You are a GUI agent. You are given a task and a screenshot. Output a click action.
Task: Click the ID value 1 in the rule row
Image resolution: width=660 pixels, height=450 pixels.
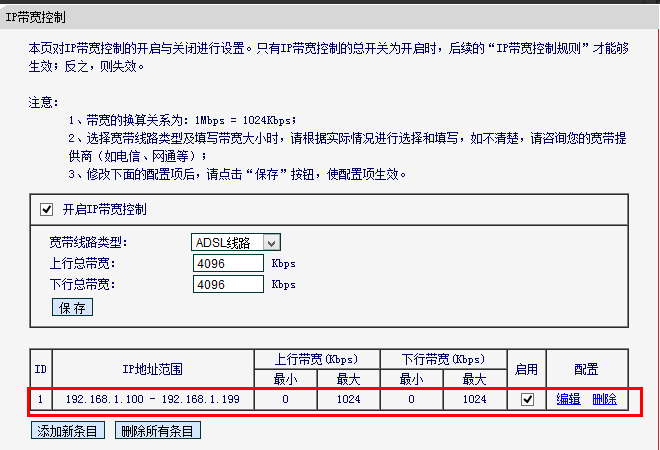click(x=40, y=399)
